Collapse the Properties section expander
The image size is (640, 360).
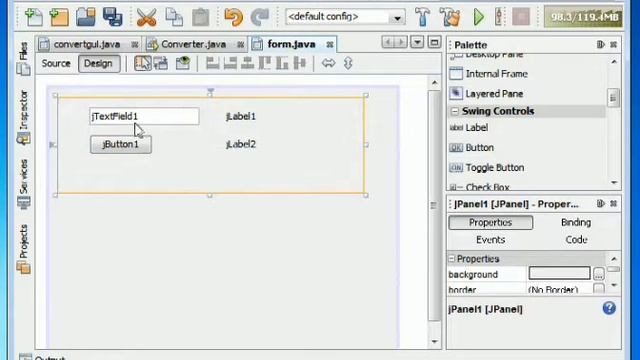tap(451, 259)
